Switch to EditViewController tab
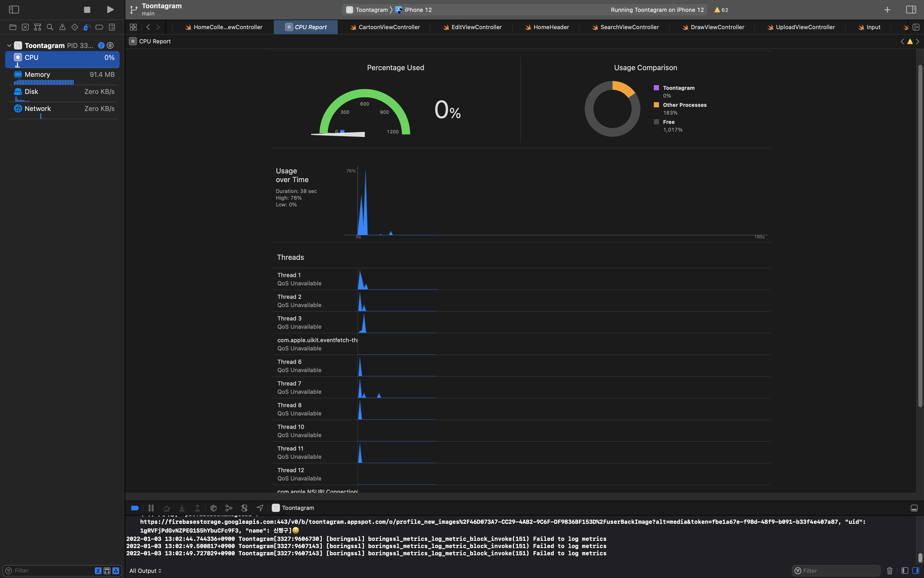924x578 pixels. click(x=472, y=27)
